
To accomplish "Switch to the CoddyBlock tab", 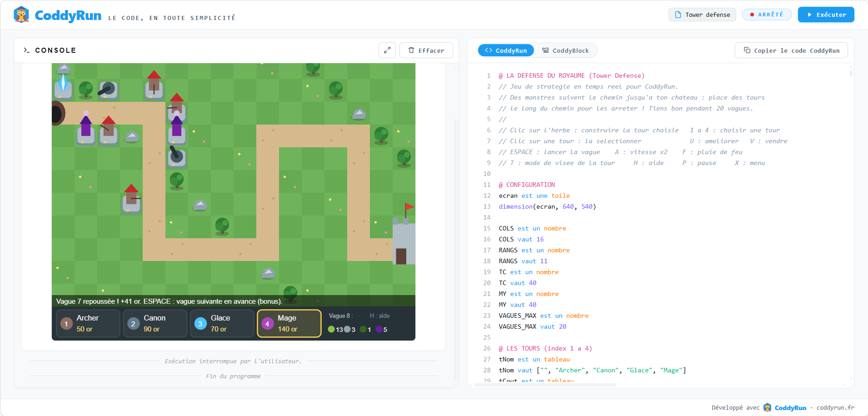I will [565, 50].
